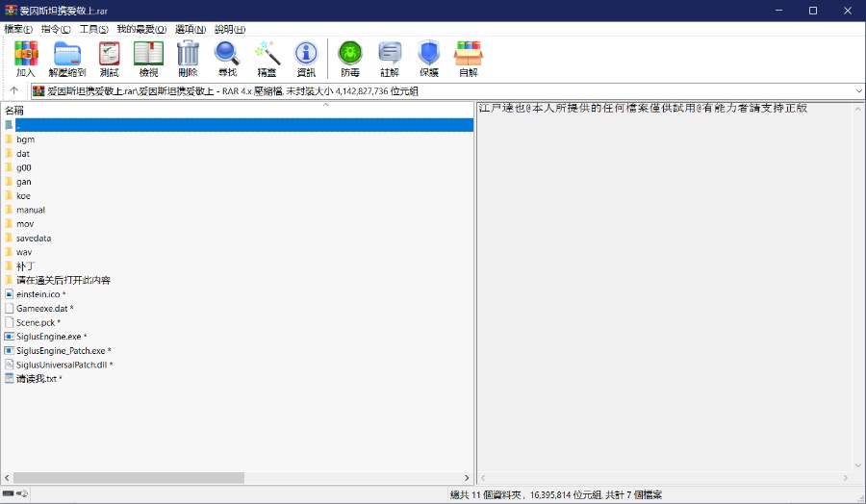This screenshot has width=866, height=504.
Task: Open the 指令(C) menu
Action: click(x=56, y=29)
